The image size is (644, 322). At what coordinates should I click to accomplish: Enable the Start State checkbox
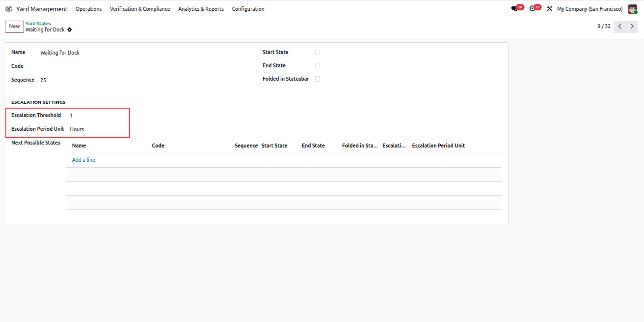click(318, 53)
